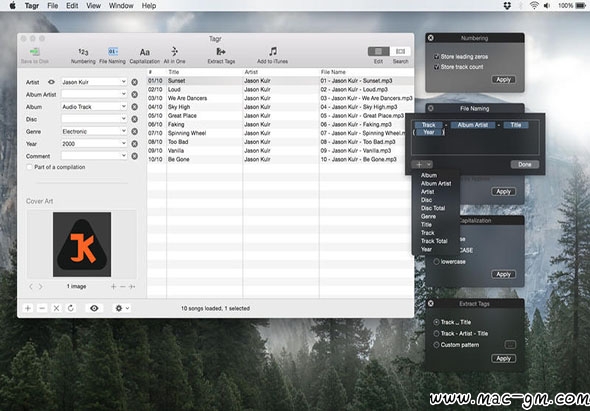Screen dimensions: 590x411
Task: Choose Track Total from token list
Action: click(434, 241)
